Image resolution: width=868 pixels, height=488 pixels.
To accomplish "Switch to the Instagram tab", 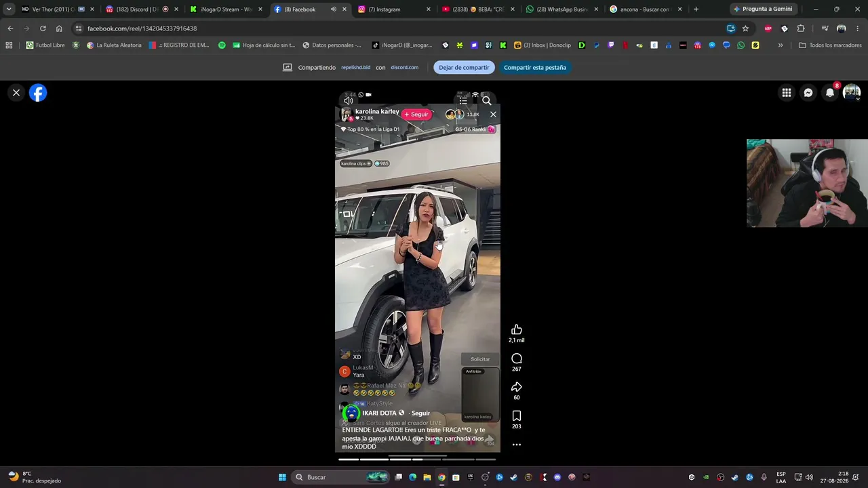I will [x=389, y=9].
